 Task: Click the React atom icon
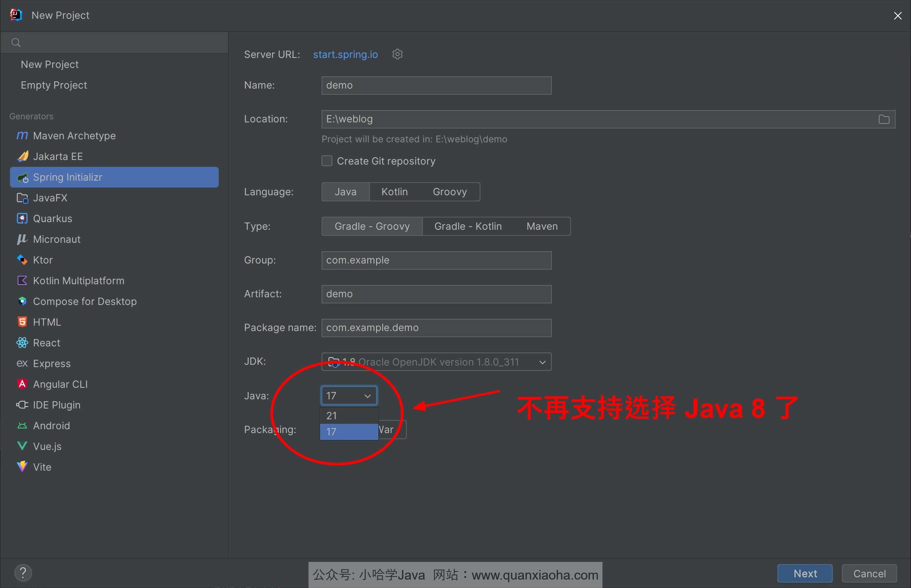point(23,343)
